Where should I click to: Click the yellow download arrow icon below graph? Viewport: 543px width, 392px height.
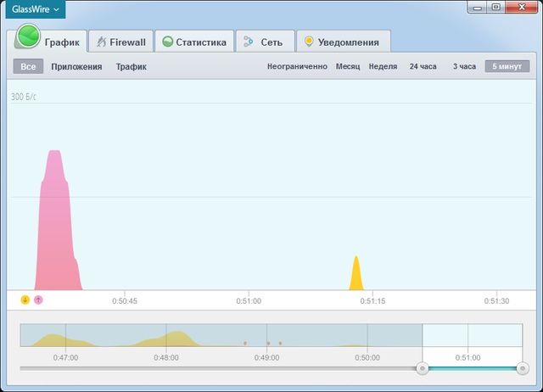pos(25,300)
